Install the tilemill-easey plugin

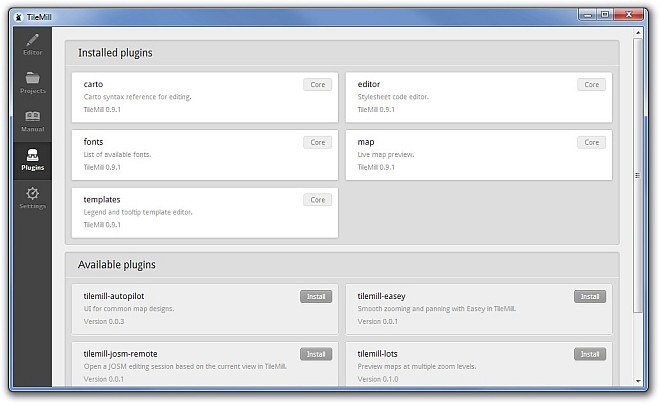coord(590,297)
